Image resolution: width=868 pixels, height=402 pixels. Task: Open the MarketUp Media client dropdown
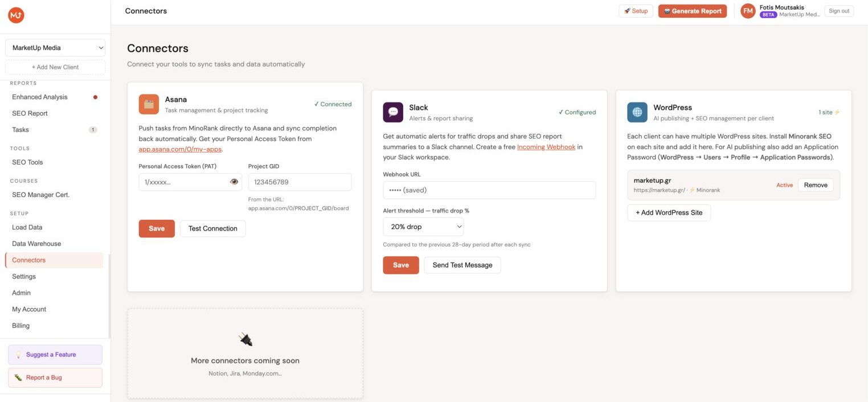[55, 48]
